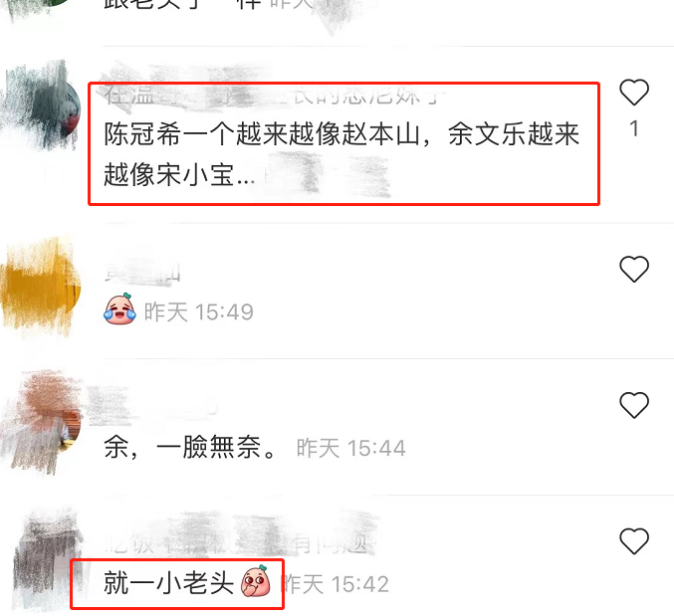Click the shy emoji after 就一小老头
This screenshot has width=674, height=616.
pos(255,581)
